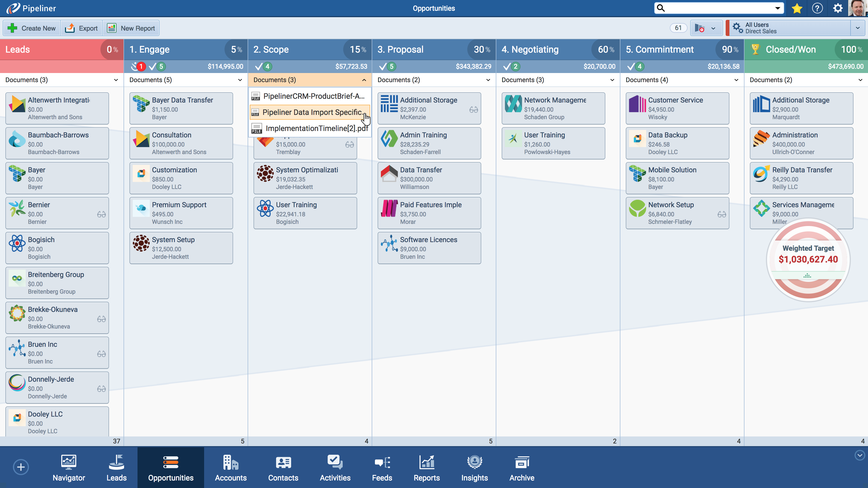This screenshot has width=868, height=488.
Task: Click the plus add circle in bottom bar
Action: point(21,467)
